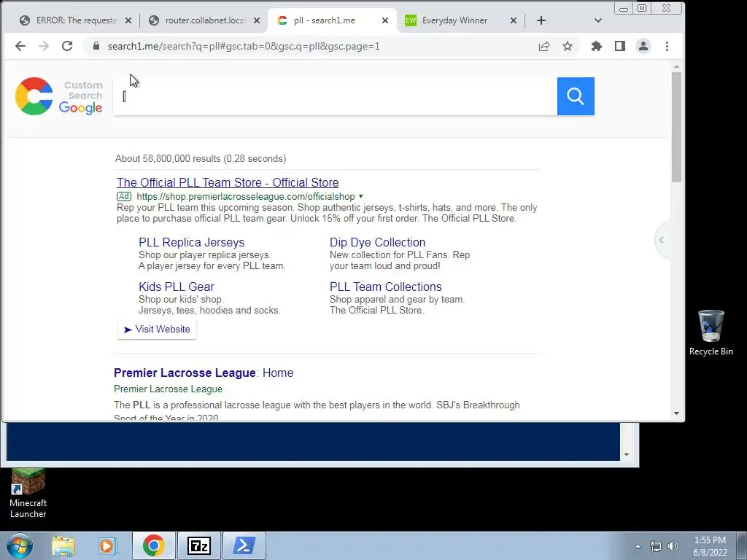Open PowerShell from the taskbar

point(244,545)
